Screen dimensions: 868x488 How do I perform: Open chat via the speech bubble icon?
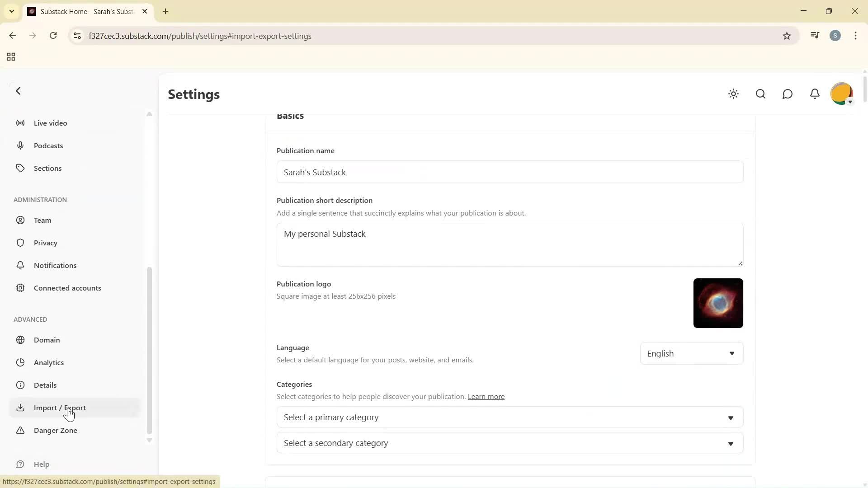(788, 94)
